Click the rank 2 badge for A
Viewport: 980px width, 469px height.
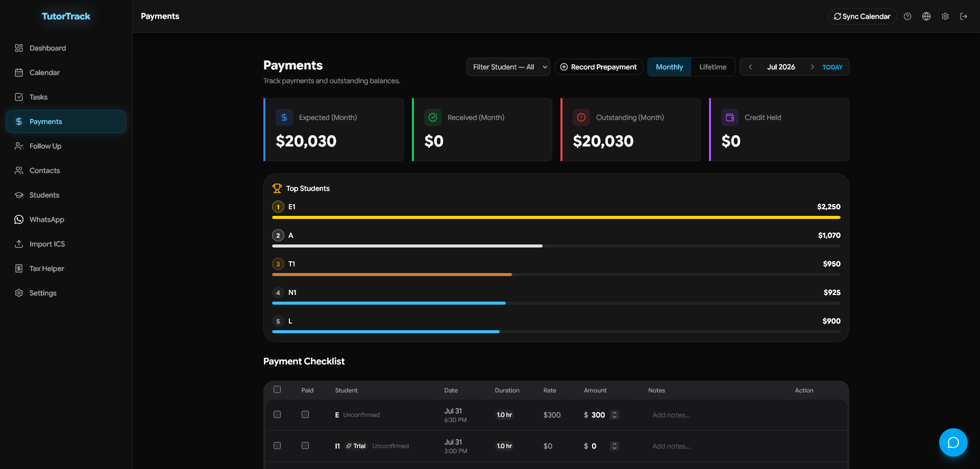click(x=278, y=235)
